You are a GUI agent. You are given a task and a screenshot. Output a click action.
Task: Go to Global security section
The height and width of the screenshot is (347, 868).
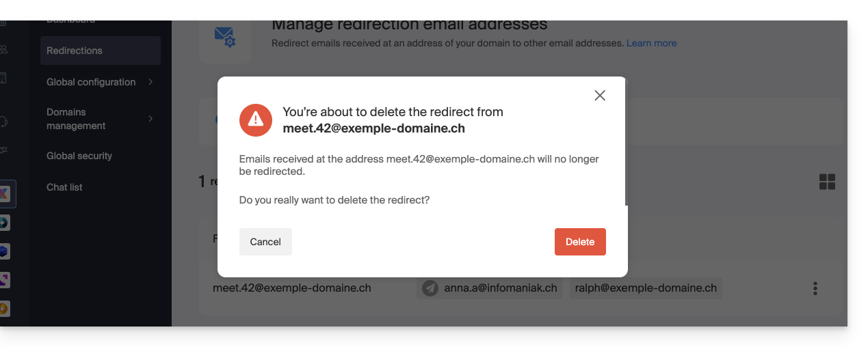79,156
